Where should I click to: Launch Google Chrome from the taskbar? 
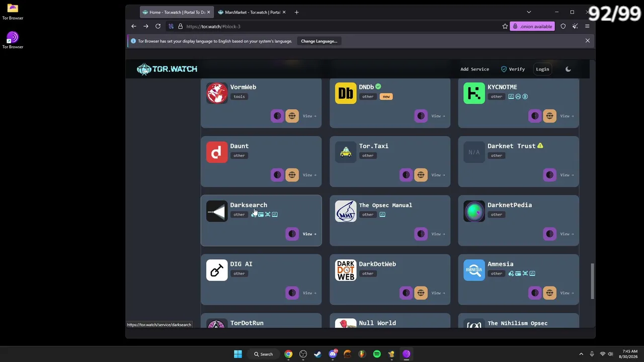[x=288, y=354]
